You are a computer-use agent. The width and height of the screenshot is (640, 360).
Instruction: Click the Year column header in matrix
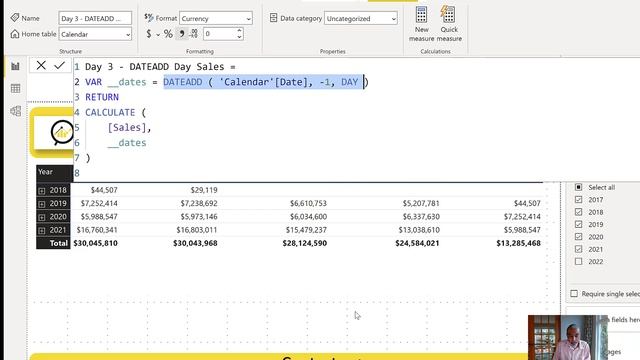(45, 172)
